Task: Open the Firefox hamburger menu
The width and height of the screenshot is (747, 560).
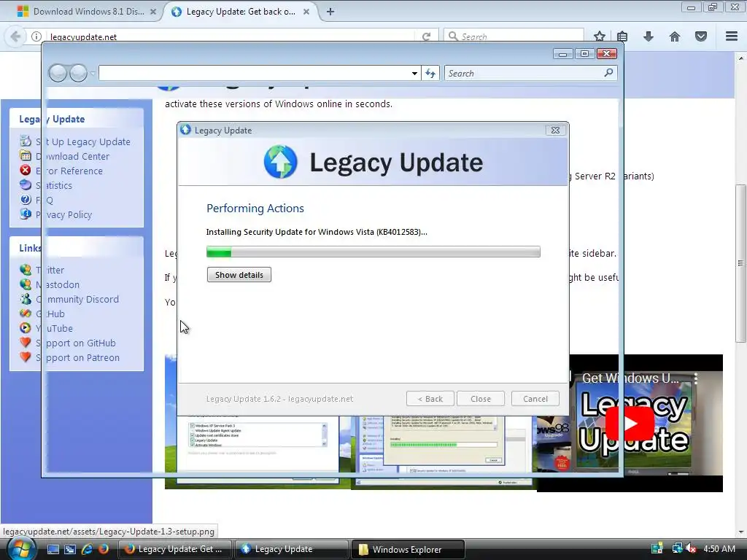Action: tap(732, 36)
